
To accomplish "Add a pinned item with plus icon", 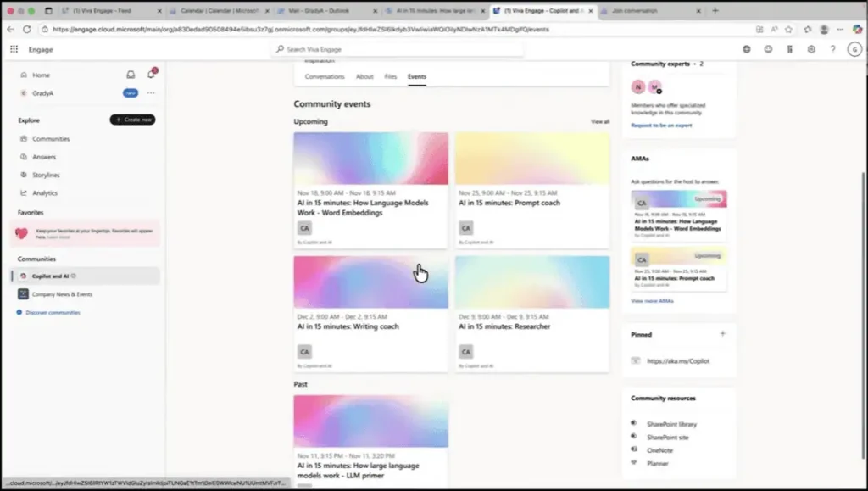I will [x=722, y=334].
